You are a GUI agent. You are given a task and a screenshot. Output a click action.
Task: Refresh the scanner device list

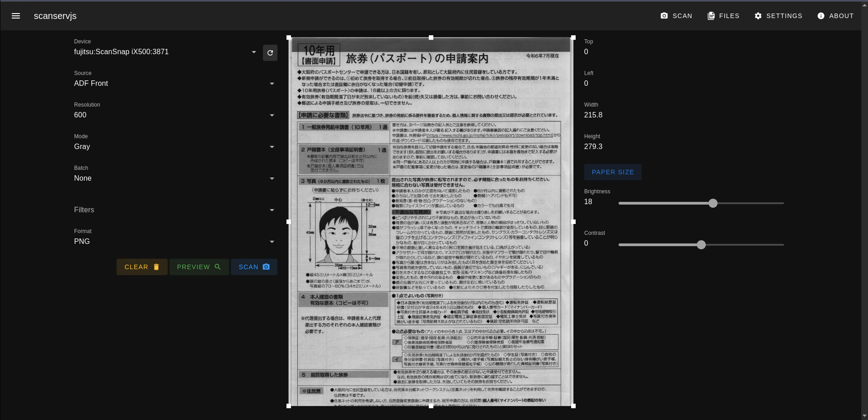pyautogui.click(x=270, y=53)
